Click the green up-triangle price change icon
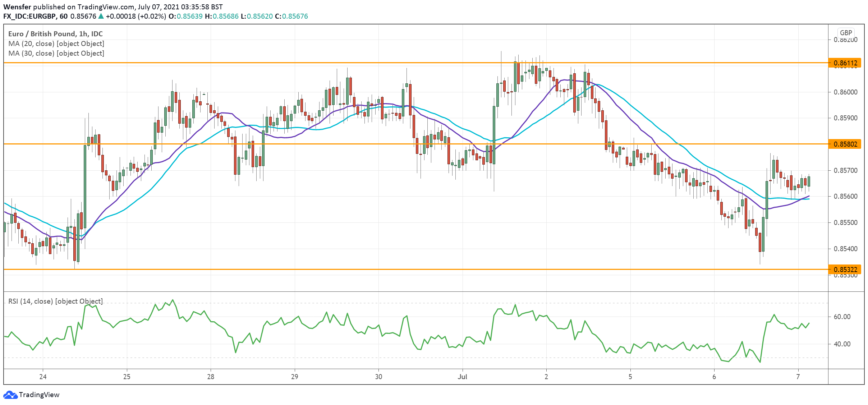868x405 pixels. 101,16
